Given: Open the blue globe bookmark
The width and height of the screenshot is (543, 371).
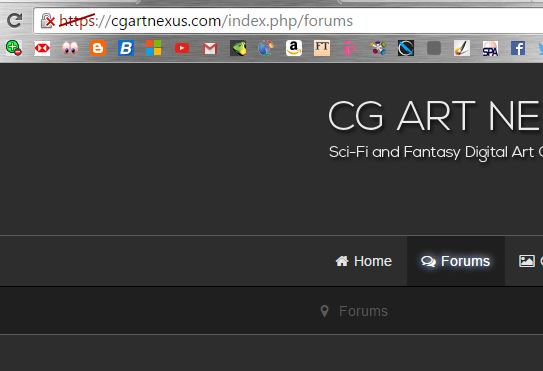Looking at the screenshot, I should click(266, 48).
